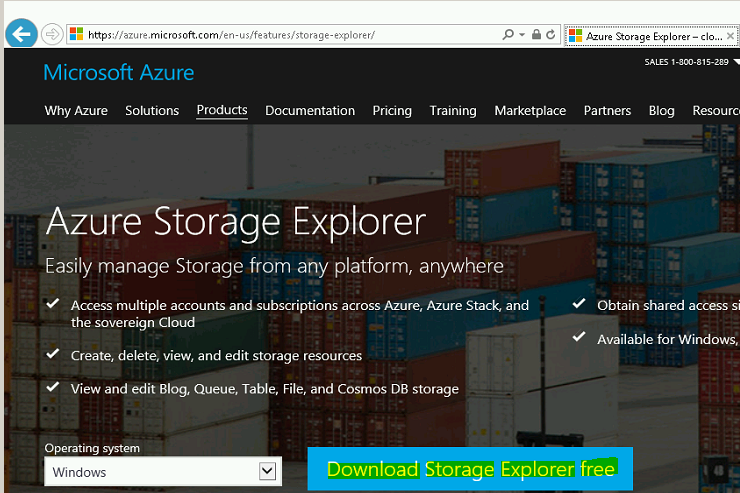
Task: Expand the dropdown arrow beside the sales number
Action: 736,62
